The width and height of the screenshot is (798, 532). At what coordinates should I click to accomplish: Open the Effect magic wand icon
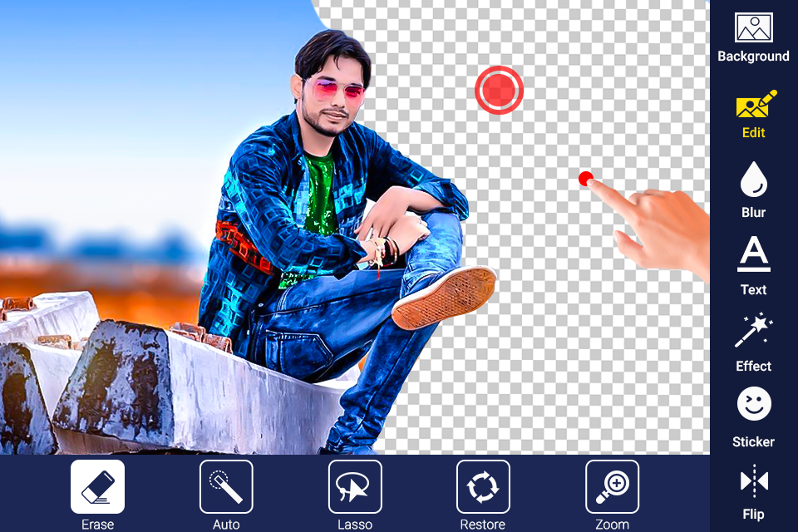click(x=754, y=330)
